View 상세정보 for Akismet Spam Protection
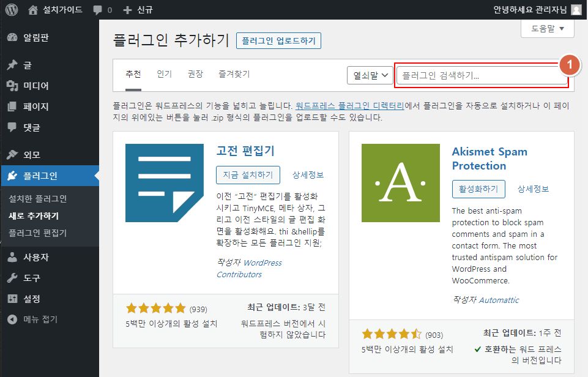The image size is (588, 377). 533,189
